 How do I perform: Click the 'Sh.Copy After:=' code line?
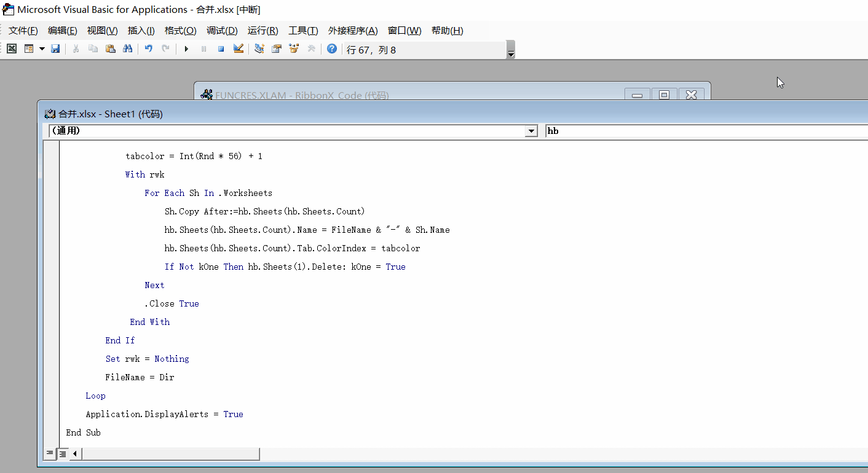tap(264, 211)
